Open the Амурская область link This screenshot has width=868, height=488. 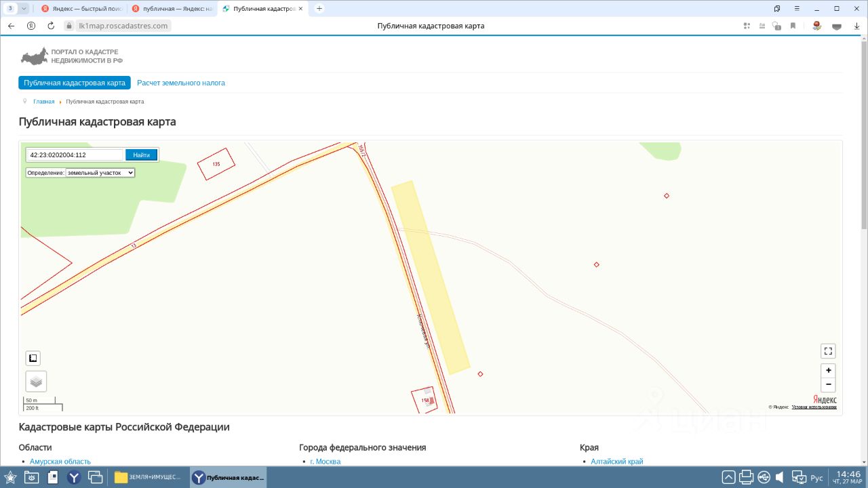point(60,462)
